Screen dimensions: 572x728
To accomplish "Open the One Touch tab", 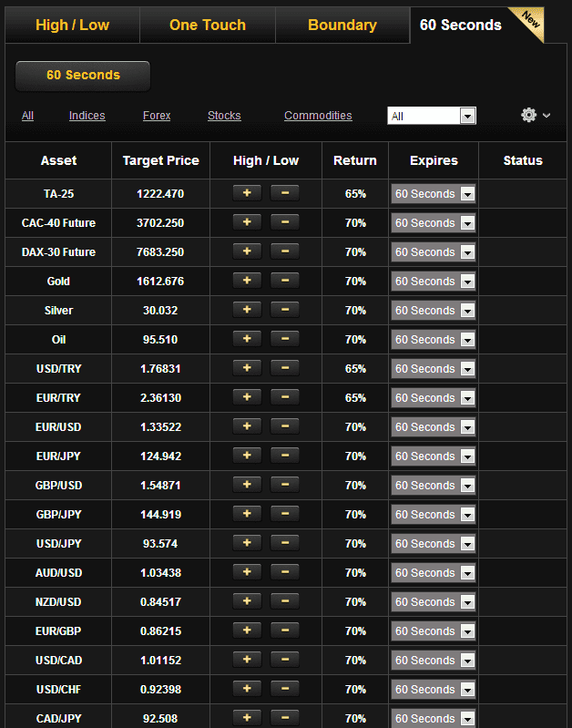I will (208, 26).
